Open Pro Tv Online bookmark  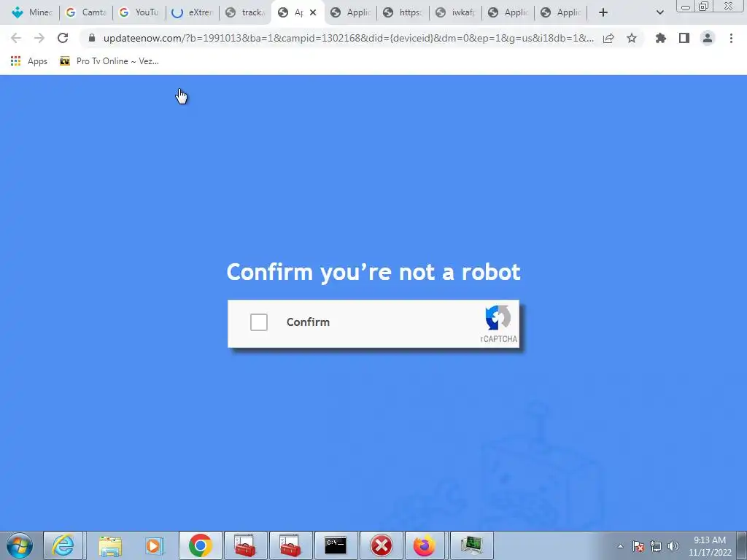coord(109,61)
